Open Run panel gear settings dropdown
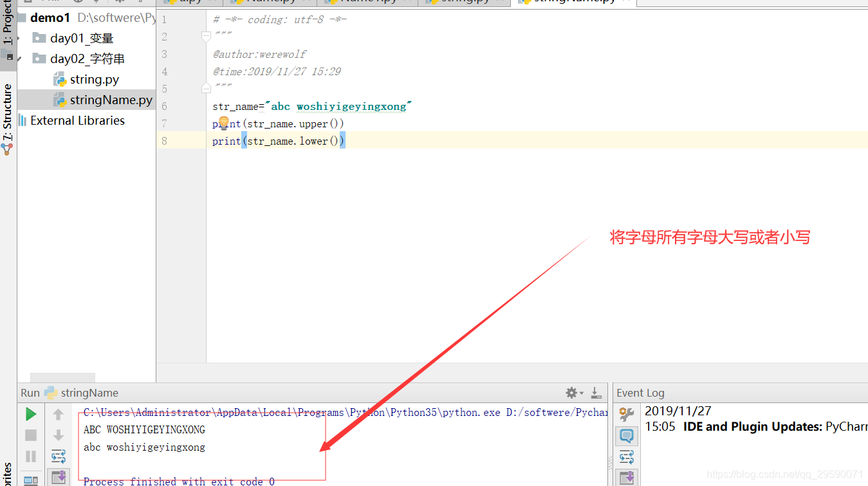Image resolution: width=868 pixels, height=486 pixels. [574, 393]
